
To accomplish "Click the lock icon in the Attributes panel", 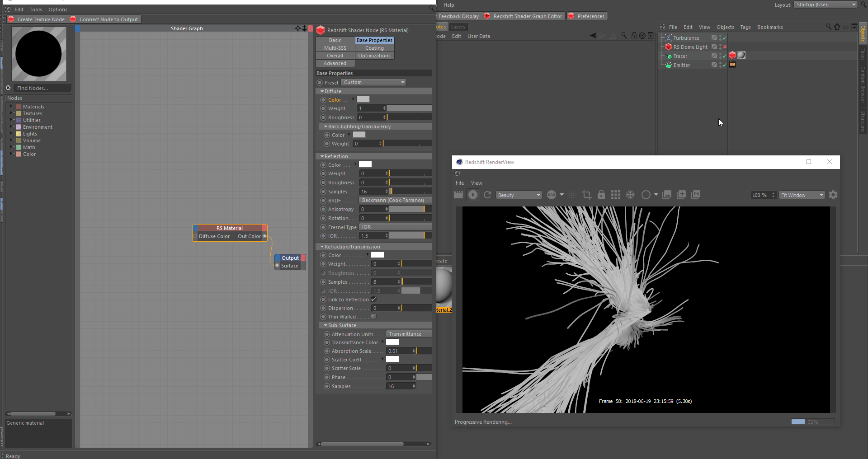I will [634, 36].
